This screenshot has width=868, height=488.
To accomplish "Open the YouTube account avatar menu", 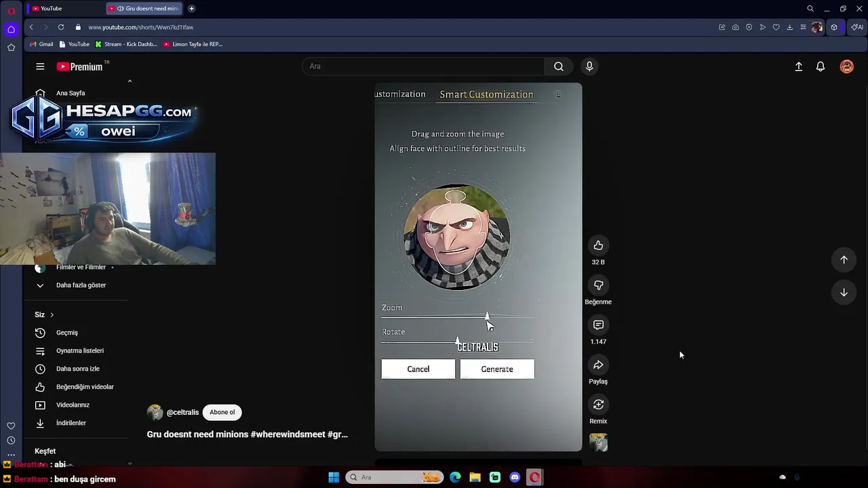I will [846, 66].
